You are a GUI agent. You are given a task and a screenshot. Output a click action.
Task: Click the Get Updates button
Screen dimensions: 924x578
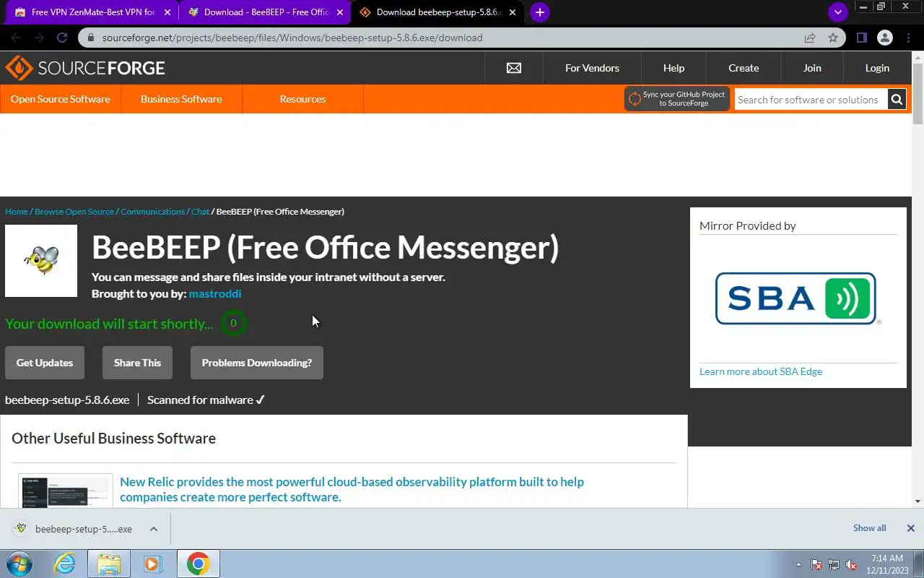45,363
